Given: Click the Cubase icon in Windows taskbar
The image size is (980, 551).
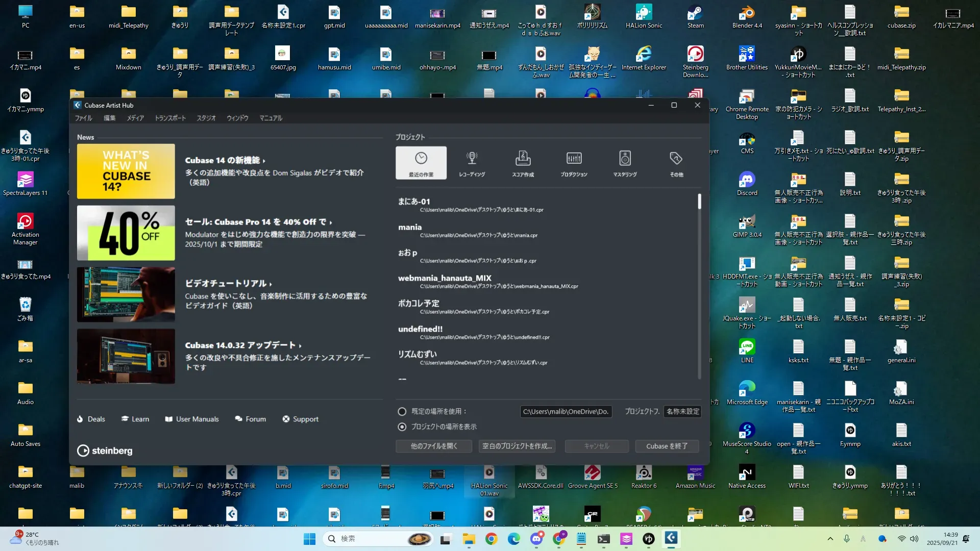Looking at the screenshot, I should 671,538.
